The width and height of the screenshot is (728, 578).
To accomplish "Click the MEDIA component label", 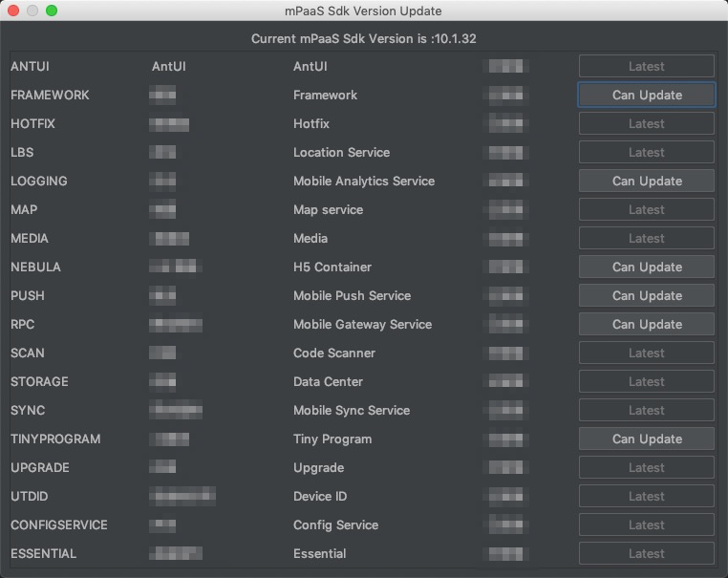I will 30,238.
